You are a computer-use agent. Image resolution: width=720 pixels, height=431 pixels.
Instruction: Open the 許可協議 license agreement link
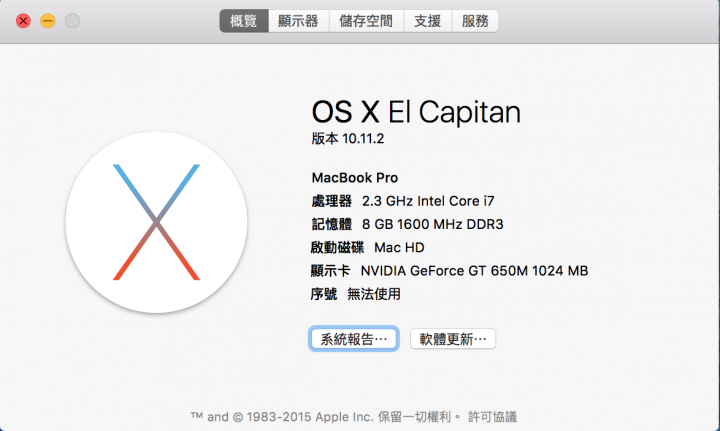492,417
